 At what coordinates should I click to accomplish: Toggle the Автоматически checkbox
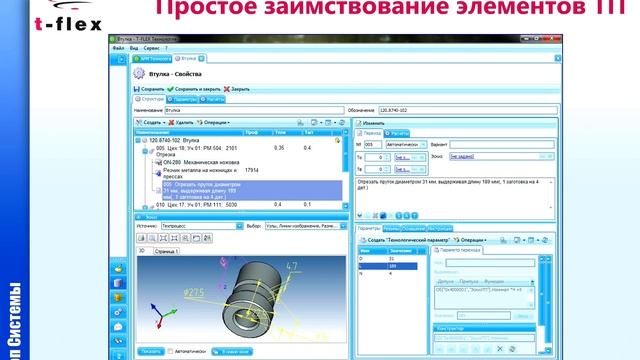coord(171,351)
